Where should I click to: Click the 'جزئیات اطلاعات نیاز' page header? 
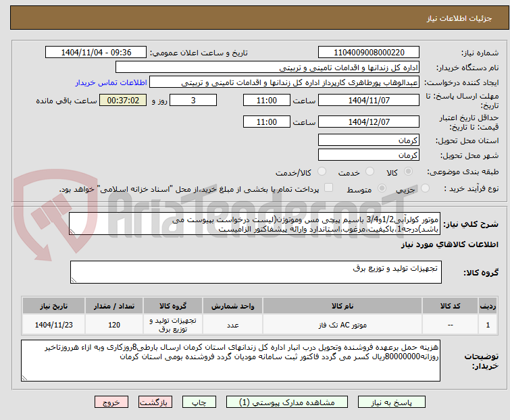[459, 18]
